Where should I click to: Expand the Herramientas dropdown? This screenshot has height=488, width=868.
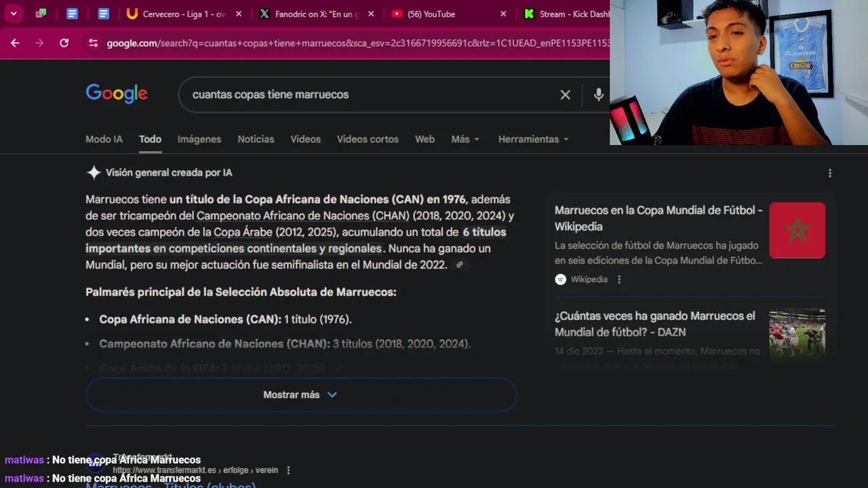coord(533,139)
